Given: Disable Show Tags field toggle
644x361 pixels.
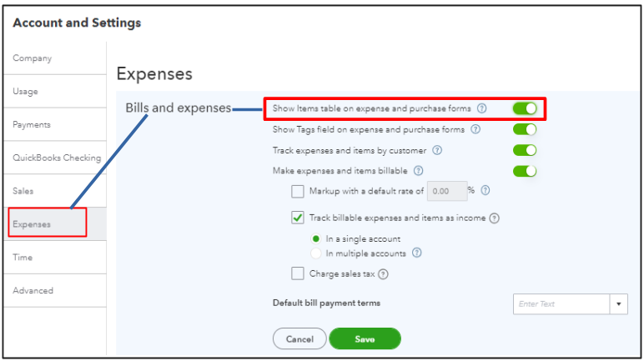Looking at the screenshot, I should pyautogui.click(x=525, y=129).
